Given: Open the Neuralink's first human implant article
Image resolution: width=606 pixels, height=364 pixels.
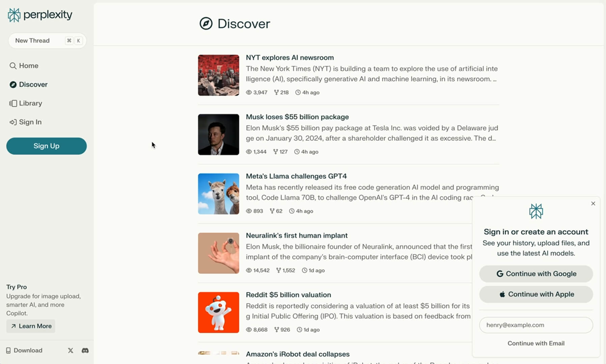Looking at the screenshot, I should point(297,235).
